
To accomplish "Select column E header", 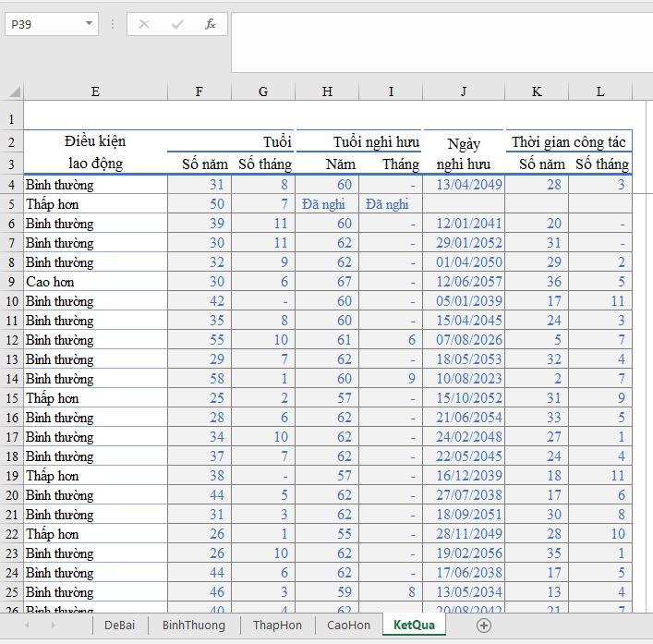I will [x=95, y=91].
